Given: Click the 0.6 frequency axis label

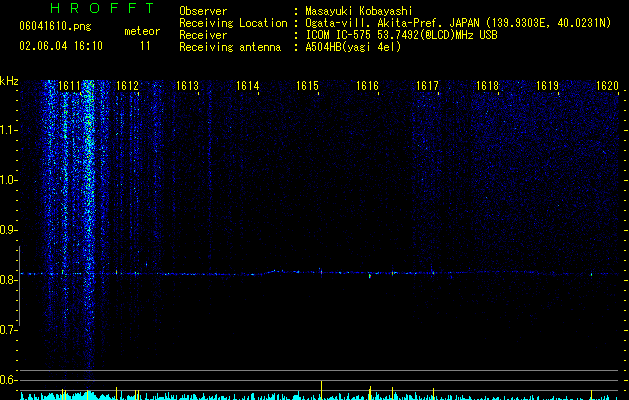Looking at the screenshot, I should point(8,380).
